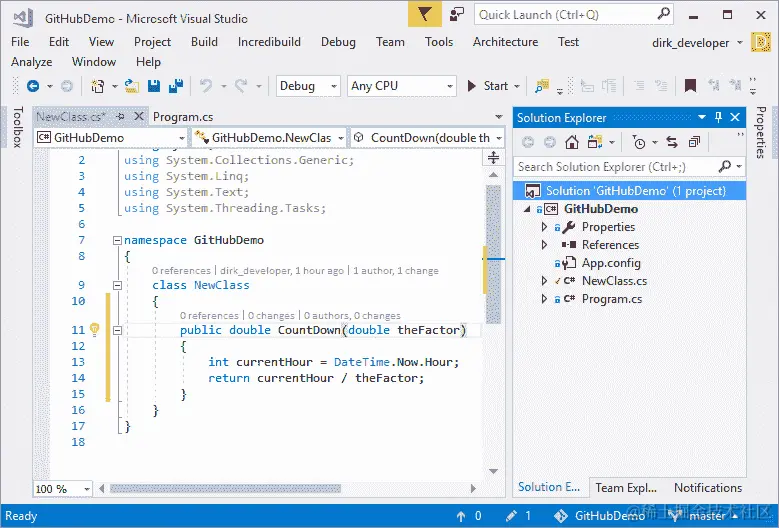
Task: Click the Home icon in Solution Explorer
Action: tap(572, 143)
